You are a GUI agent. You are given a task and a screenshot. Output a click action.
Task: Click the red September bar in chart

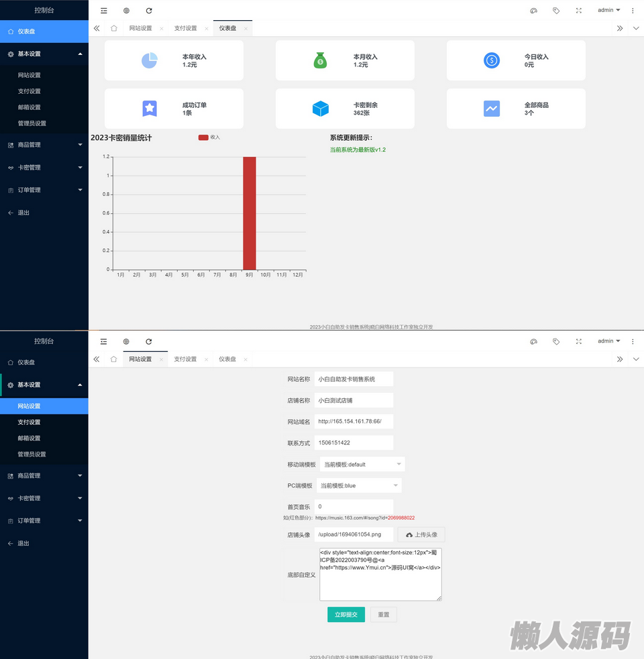[250, 213]
